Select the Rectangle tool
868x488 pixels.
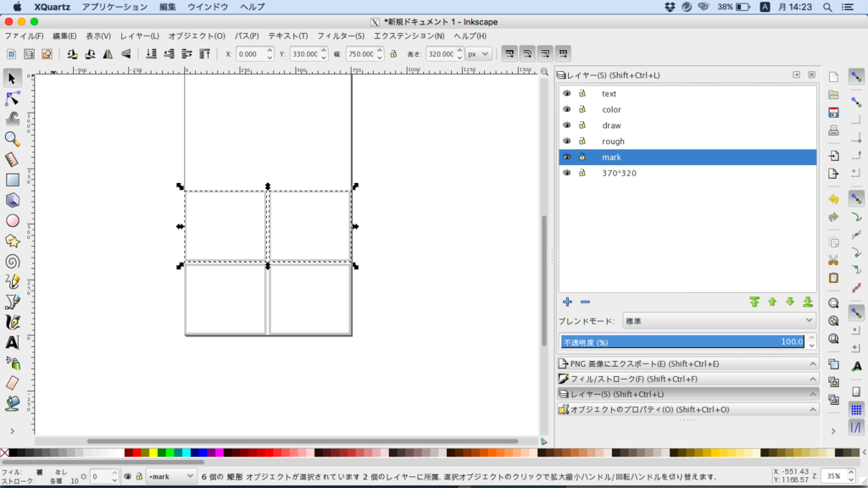pyautogui.click(x=12, y=180)
